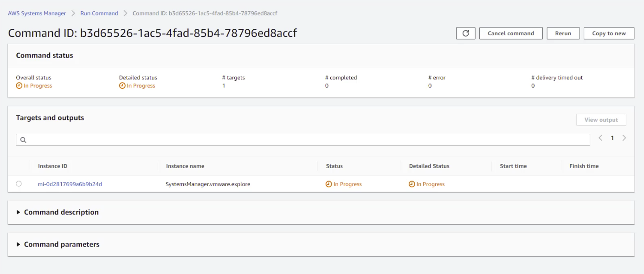Click the previous page chevron arrow
Viewport: 644px width, 274px height.
click(600, 138)
